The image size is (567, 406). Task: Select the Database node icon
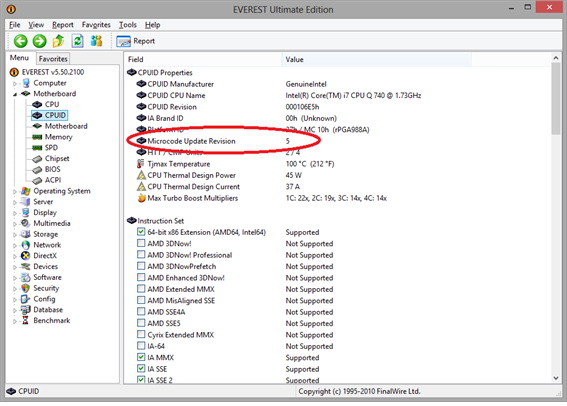26,310
